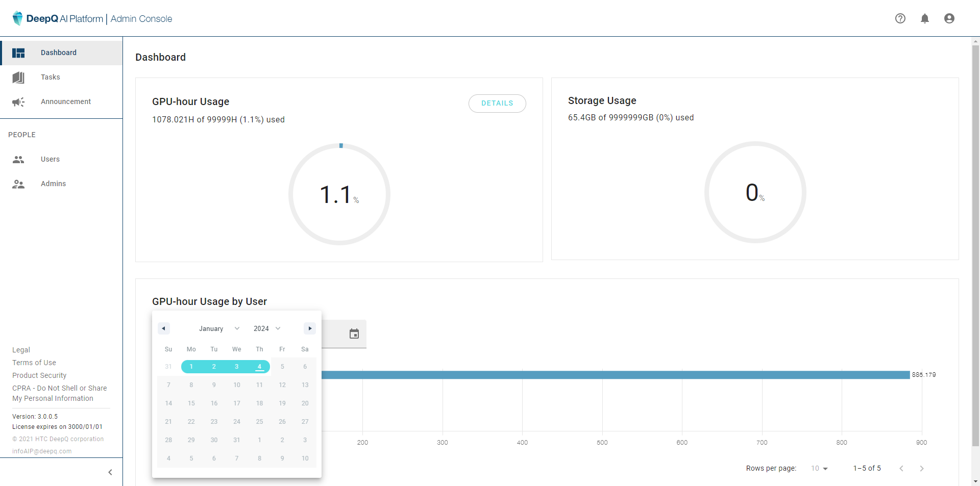Change rows per page dropdown
The height and width of the screenshot is (486, 980).
coord(819,468)
